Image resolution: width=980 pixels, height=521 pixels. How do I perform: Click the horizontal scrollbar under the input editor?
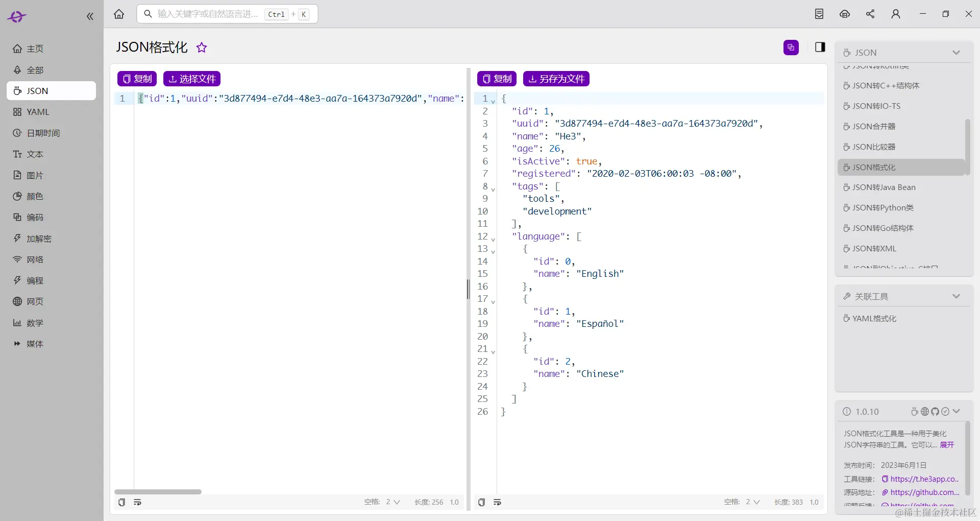point(158,492)
